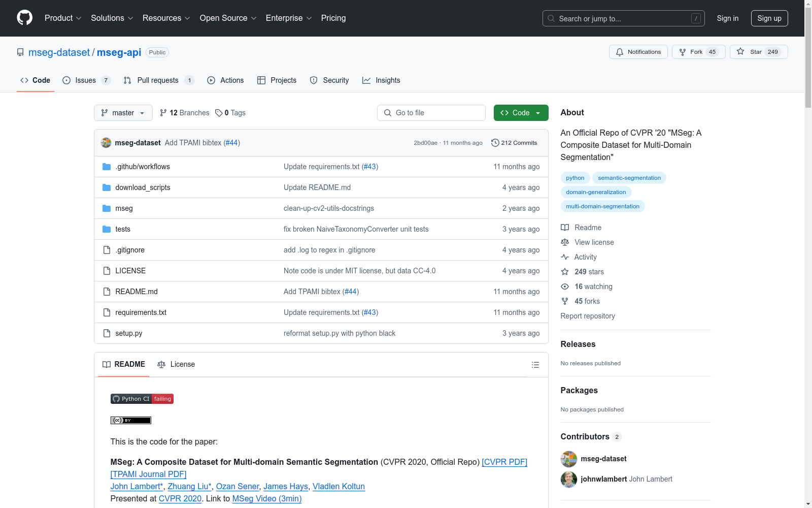Image resolution: width=812 pixels, height=508 pixels.
Task: Click commit hash 2bd00ae
Action: point(425,143)
